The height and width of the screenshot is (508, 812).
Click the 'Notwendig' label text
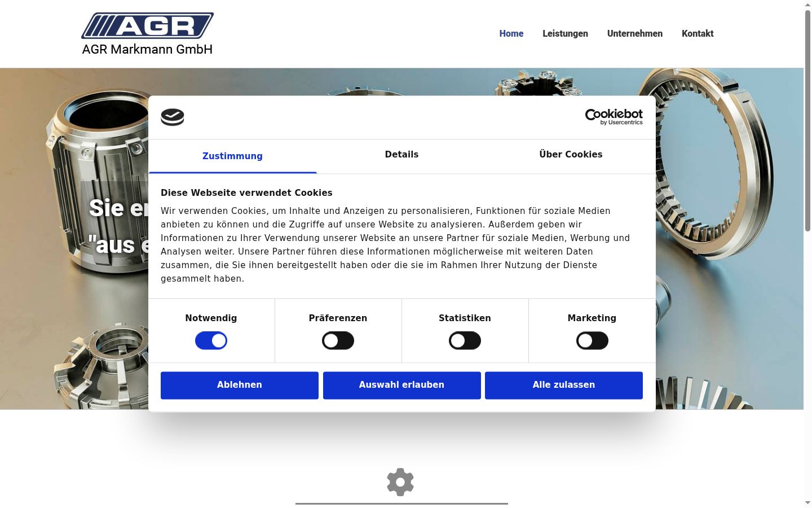[211, 318]
